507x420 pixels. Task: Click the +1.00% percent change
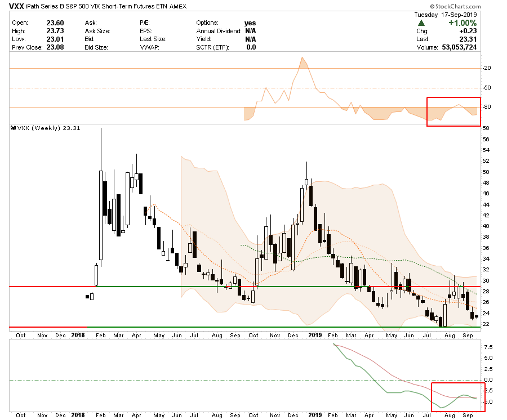tap(462, 23)
